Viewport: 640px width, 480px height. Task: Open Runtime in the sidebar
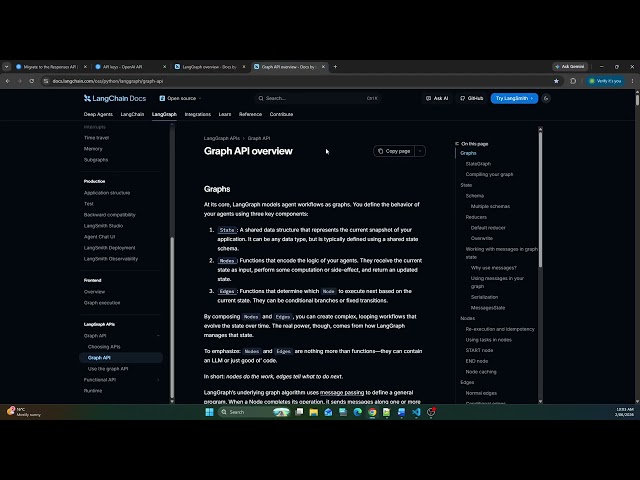(x=93, y=391)
